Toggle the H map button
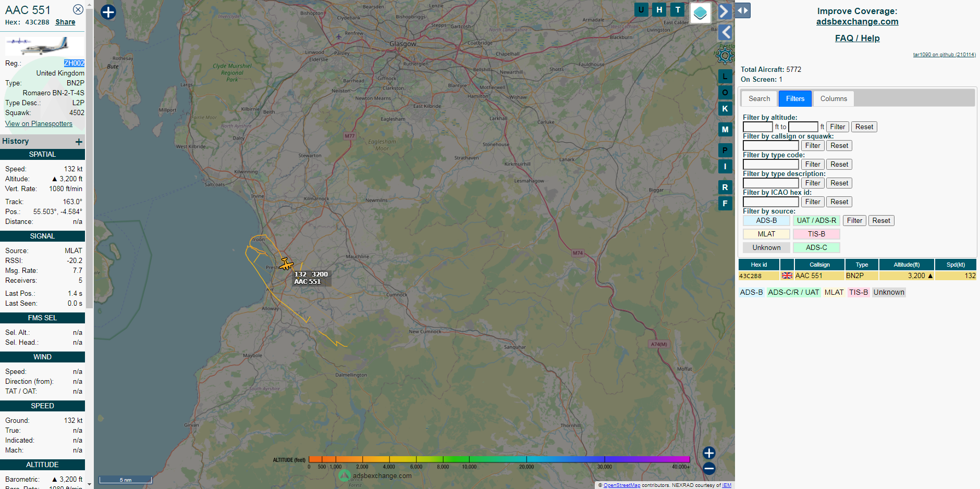Screen dimensions: 980x489 click(659, 9)
